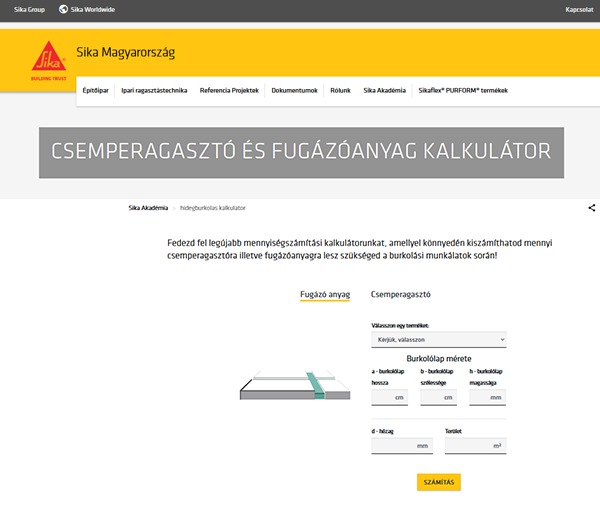
Task: Open Ipari ragasztástechnika menu
Action: click(154, 91)
